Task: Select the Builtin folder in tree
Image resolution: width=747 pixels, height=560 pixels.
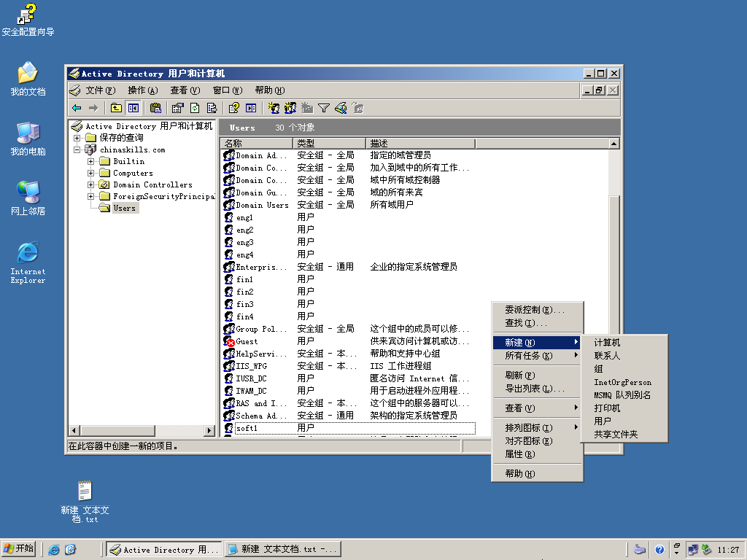Action: pos(128,161)
